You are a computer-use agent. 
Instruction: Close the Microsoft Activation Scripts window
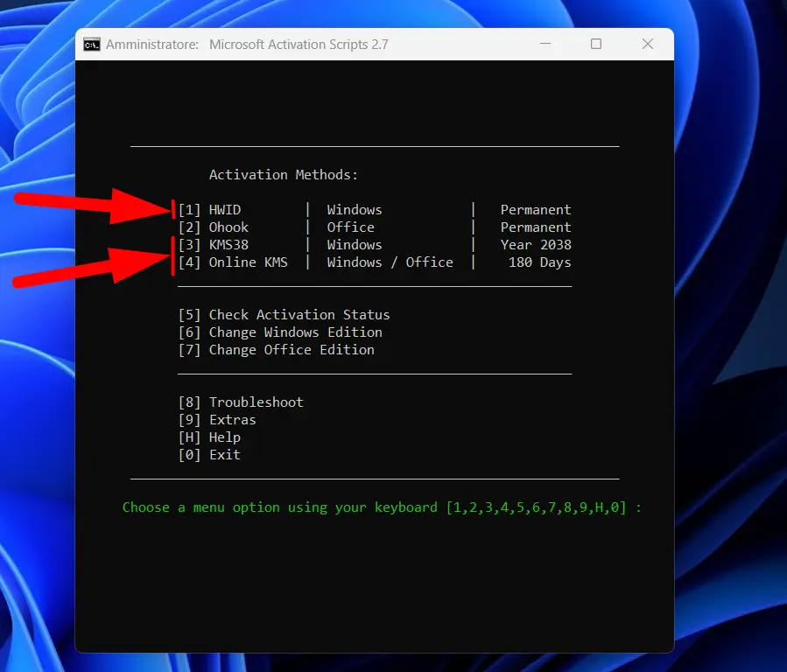click(648, 44)
